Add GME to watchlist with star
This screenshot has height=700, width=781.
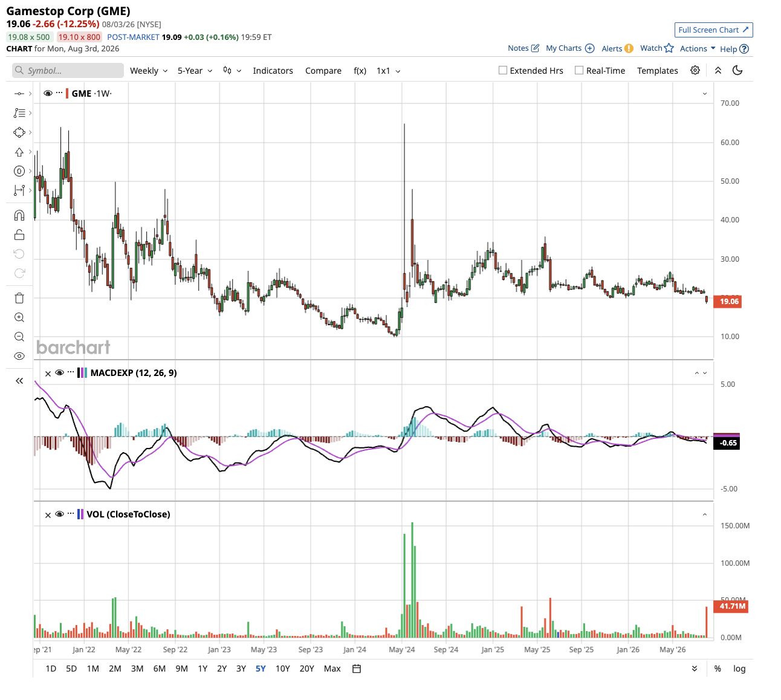(x=657, y=48)
